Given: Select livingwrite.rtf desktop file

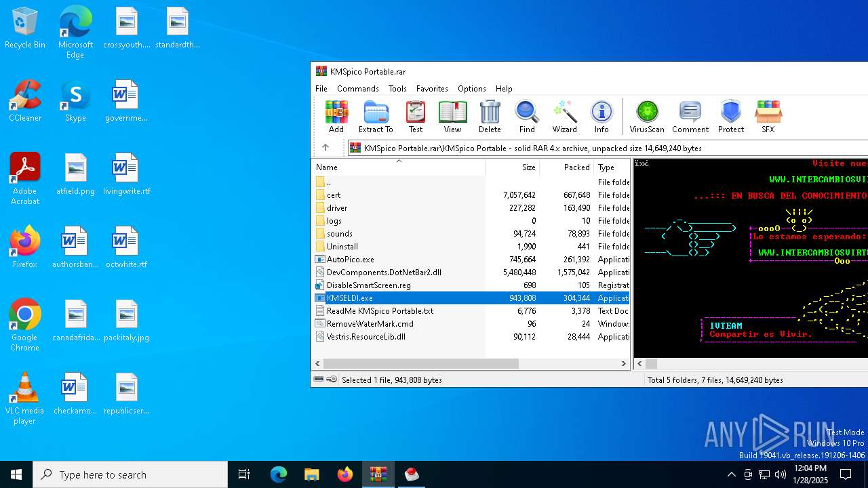Looking at the screenshot, I should click(126, 175).
